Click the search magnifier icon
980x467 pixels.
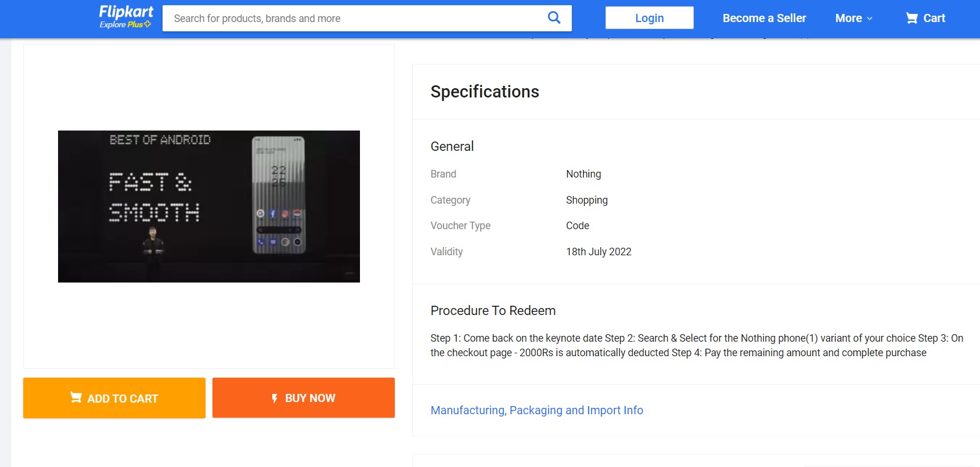(554, 18)
